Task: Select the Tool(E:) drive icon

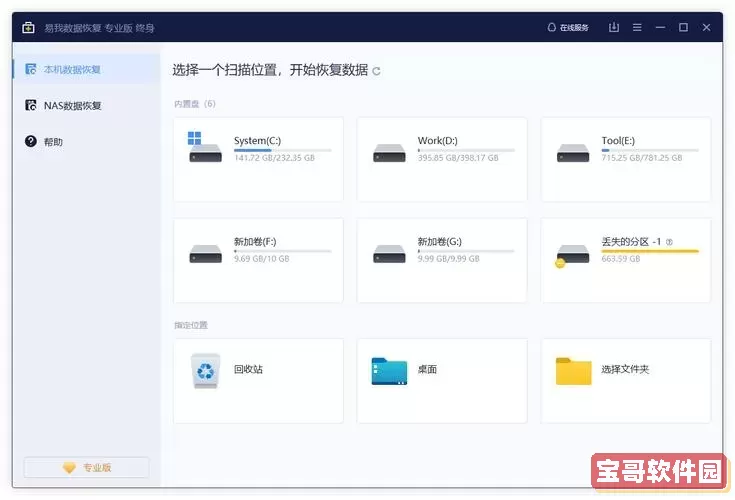Action: click(573, 153)
